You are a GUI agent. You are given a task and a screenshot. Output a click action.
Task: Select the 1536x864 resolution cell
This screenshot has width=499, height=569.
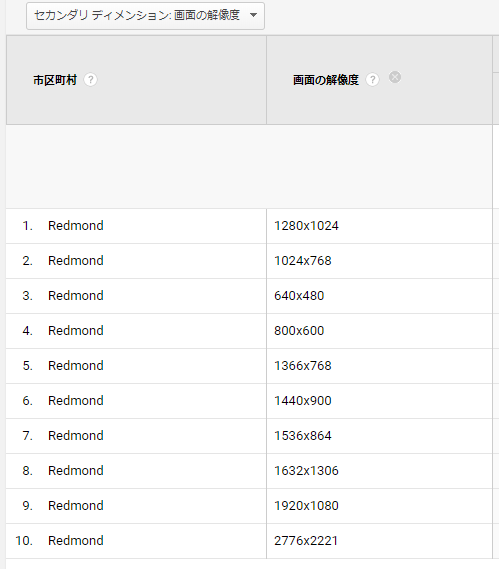(x=379, y=435)
